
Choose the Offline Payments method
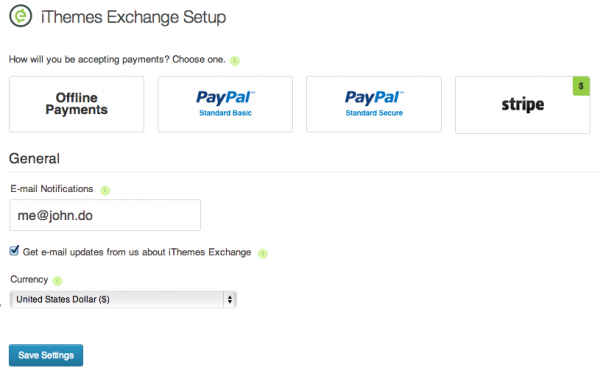(77, 104)
